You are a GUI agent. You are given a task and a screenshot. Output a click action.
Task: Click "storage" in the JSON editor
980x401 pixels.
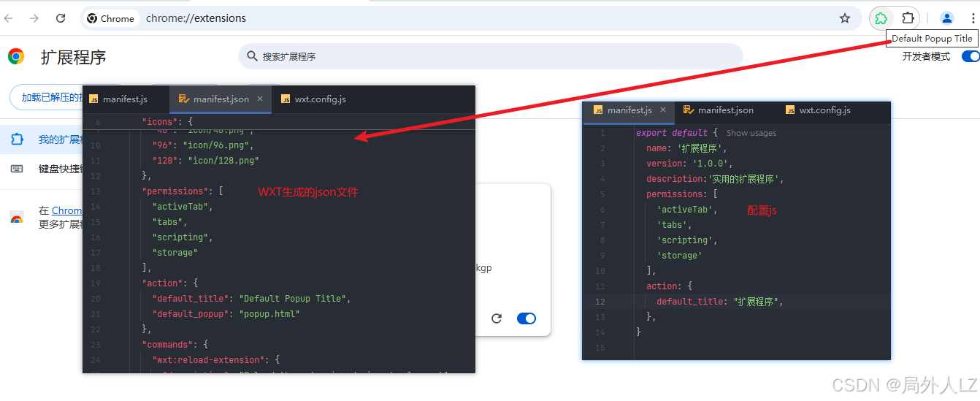(175, 252)
